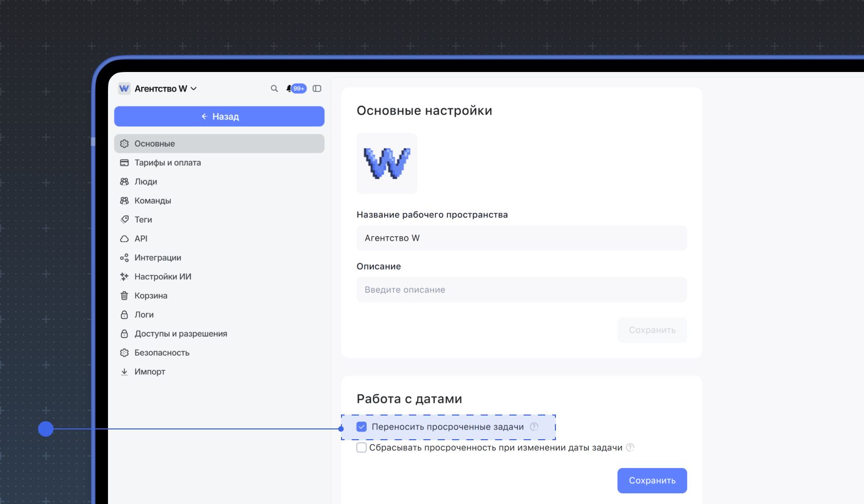
Task: Click the API cloud icon
Action: tap(124, 239)
